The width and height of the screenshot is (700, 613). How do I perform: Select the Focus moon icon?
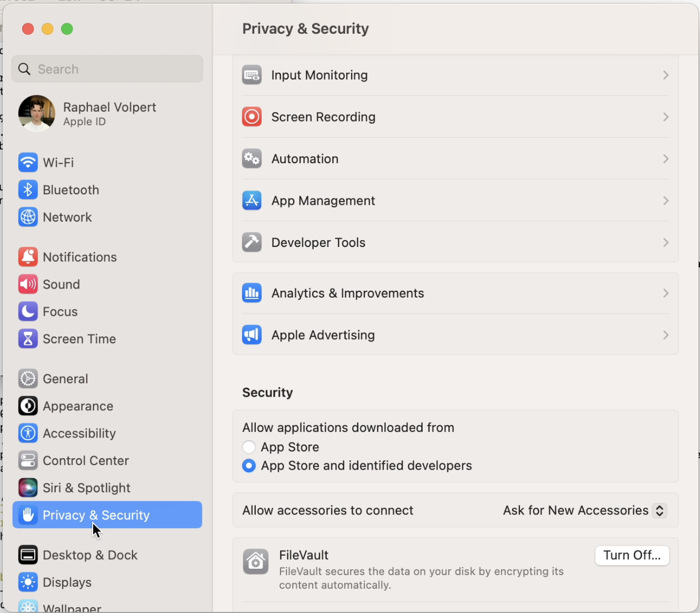pos(28,312)
